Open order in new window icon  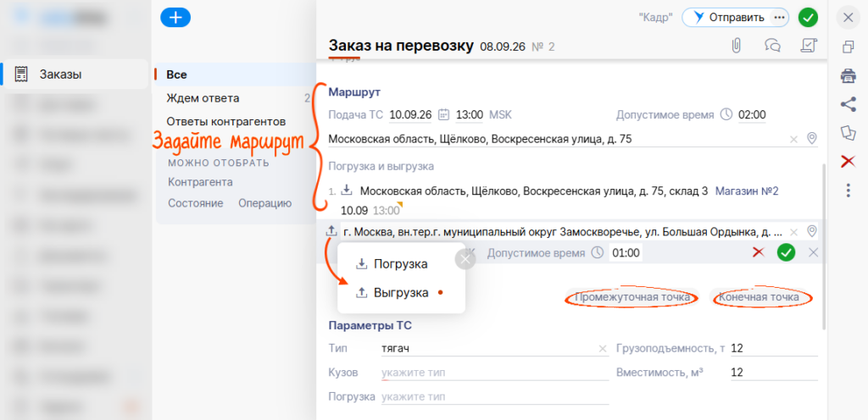point(848,47)
